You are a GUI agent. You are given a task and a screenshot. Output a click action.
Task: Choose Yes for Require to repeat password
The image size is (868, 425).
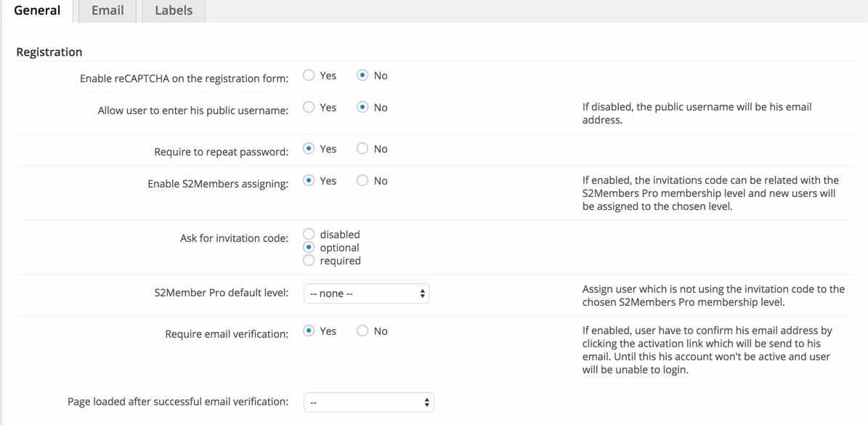tap(309, 149)
